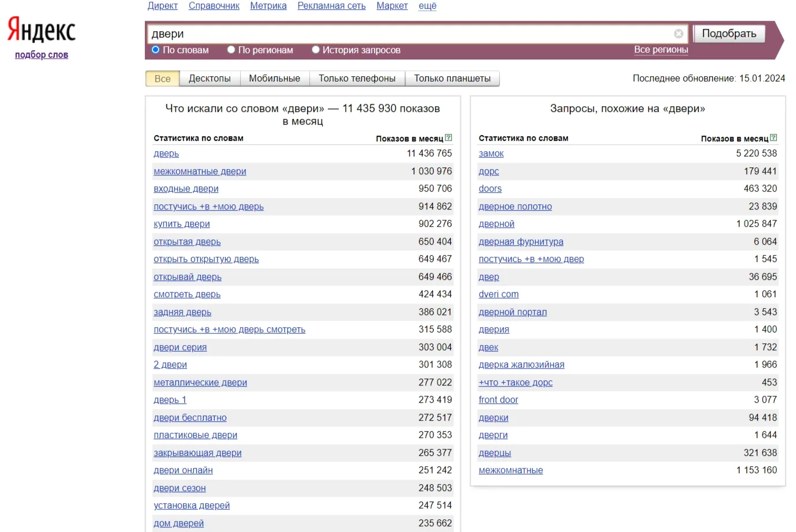Open the 'дорс' similar query link

489,171
